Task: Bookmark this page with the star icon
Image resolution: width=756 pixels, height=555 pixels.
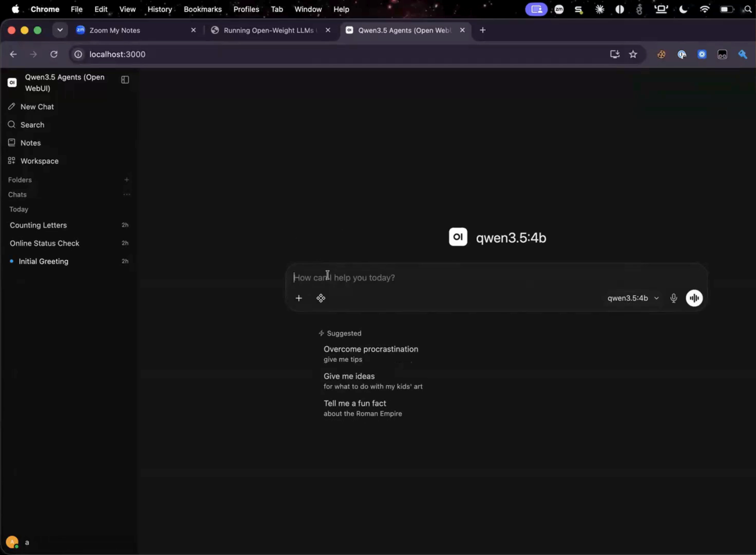Action: tap(633, 54)
